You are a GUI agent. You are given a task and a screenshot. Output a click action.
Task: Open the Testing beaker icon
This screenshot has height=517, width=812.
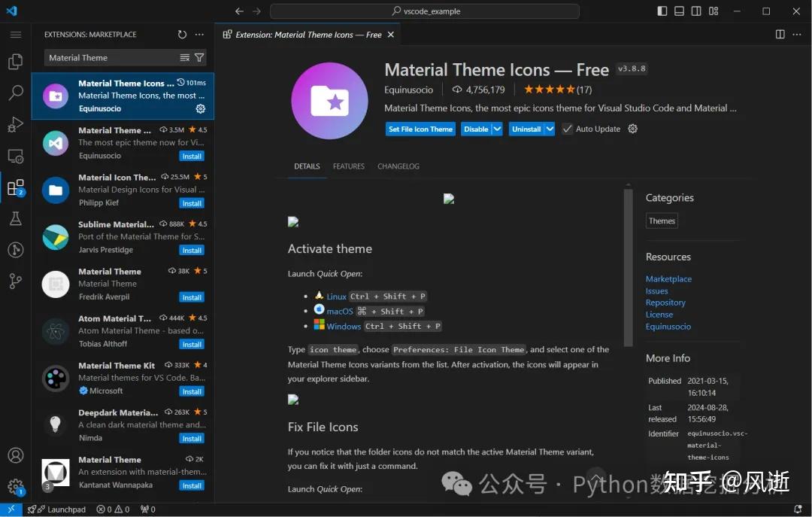(x=15, y=218)
